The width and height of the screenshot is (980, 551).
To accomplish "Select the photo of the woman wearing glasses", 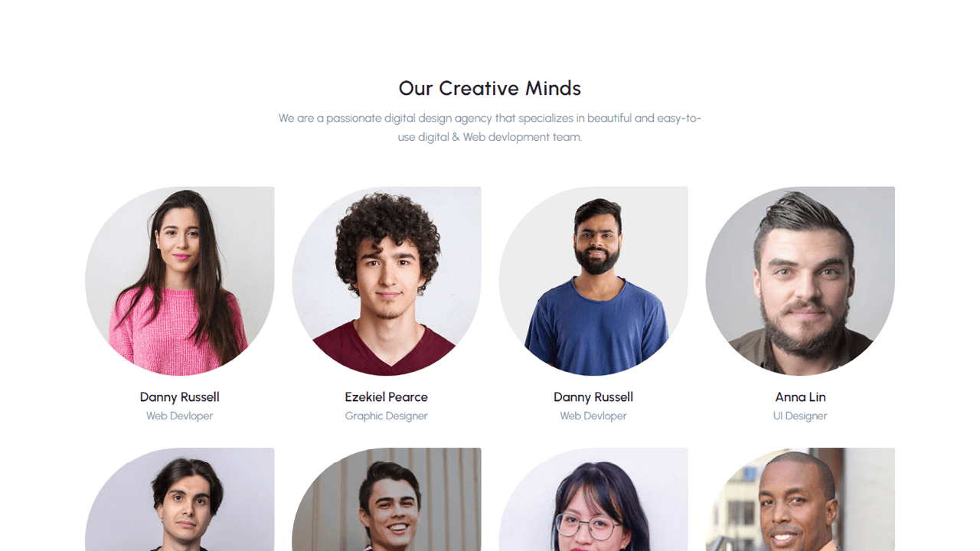I will tap(593, 499).
